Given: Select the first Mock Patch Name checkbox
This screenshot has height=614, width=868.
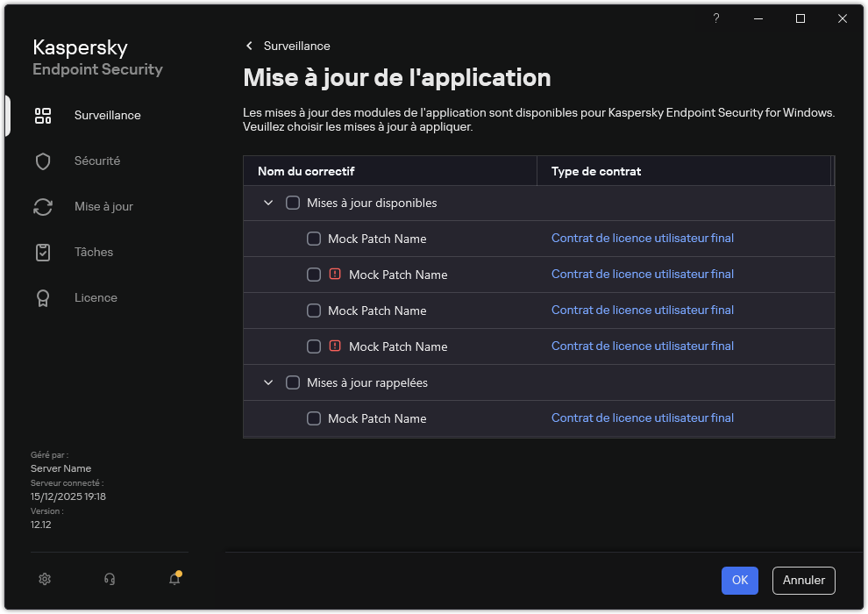Looking at the screenshot, I should pos(313,238).
